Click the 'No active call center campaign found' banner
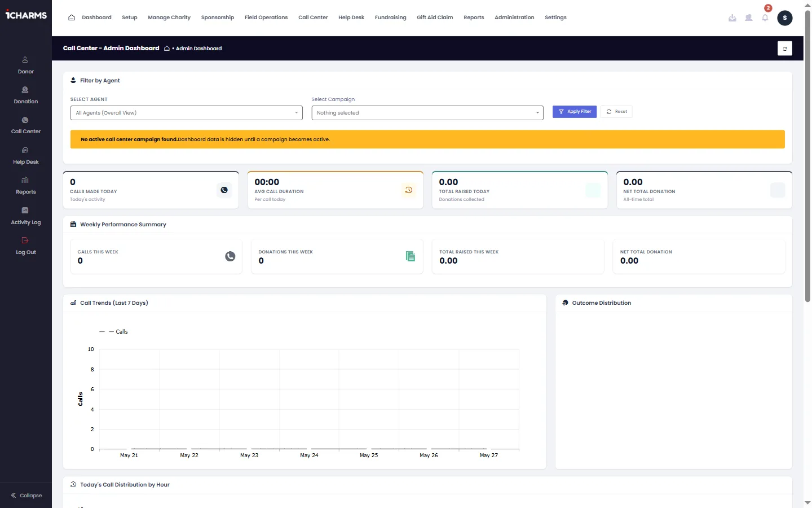Viewport: 812px width, 508px height. (427, 139)
